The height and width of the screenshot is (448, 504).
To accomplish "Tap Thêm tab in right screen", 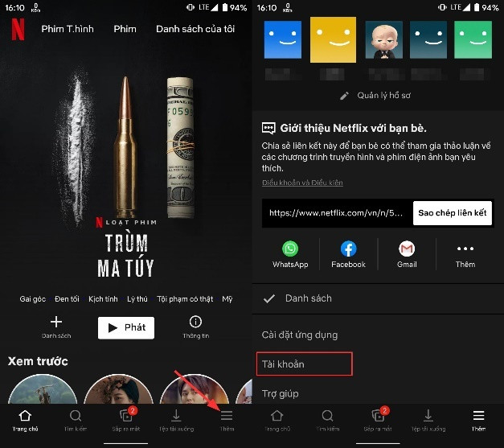I will [478, 421].
